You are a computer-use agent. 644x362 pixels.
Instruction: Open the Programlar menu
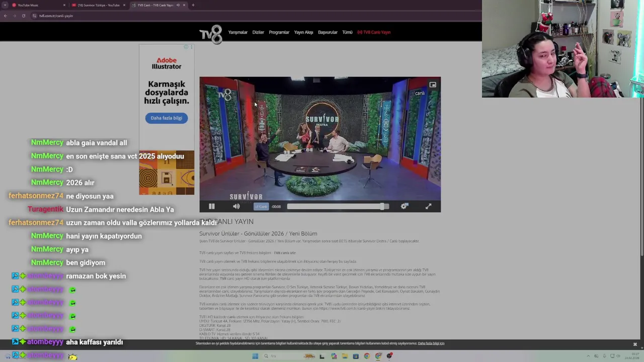coord(279,32)
